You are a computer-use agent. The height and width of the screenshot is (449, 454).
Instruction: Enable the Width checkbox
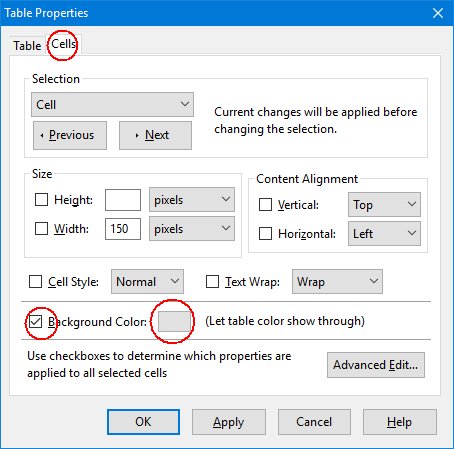tap(41, 229)
